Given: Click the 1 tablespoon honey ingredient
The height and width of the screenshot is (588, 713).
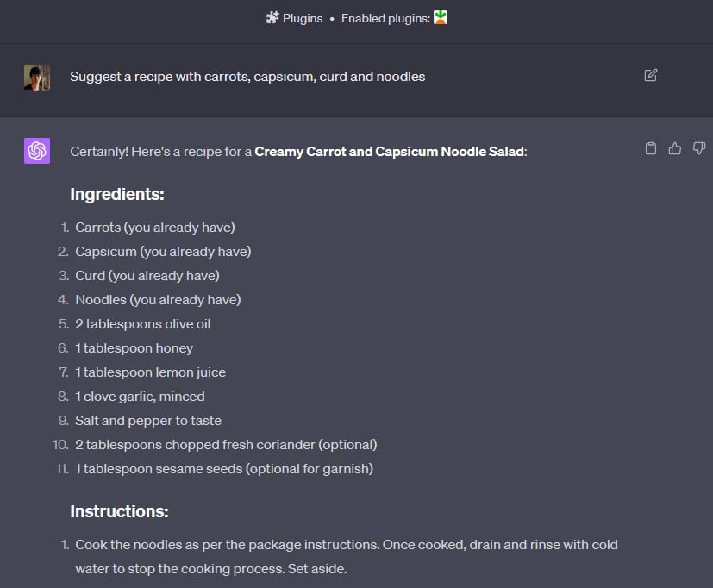Looking at the screenshot, I should 134,347.
